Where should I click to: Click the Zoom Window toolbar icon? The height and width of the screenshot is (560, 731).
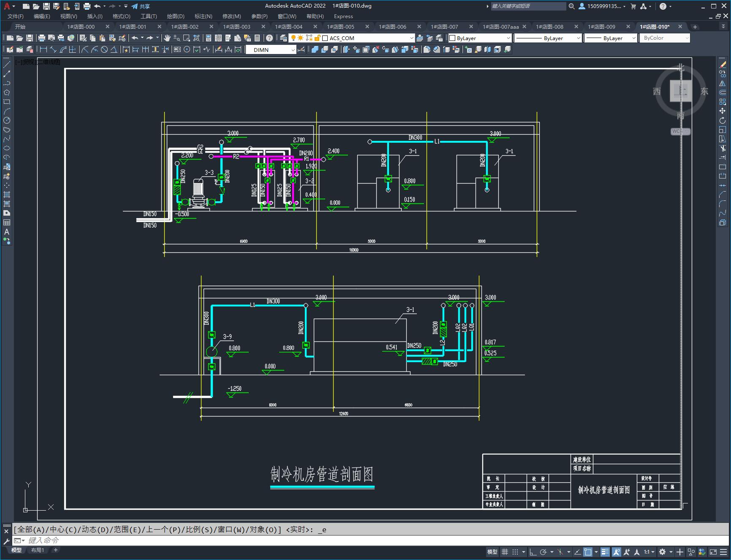click(x=187, y=38)
